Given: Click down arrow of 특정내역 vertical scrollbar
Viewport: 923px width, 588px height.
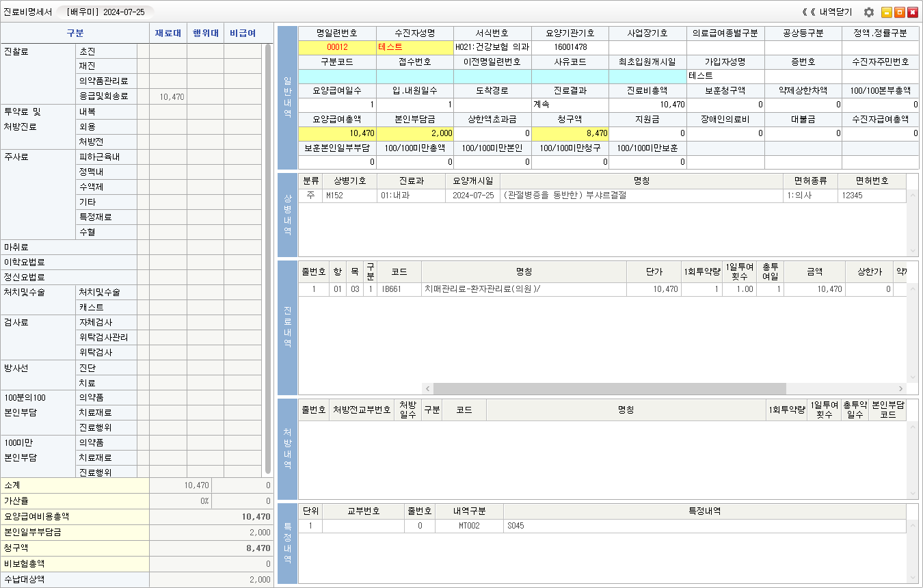Looking at the screenshot, I should coord(912,578).
